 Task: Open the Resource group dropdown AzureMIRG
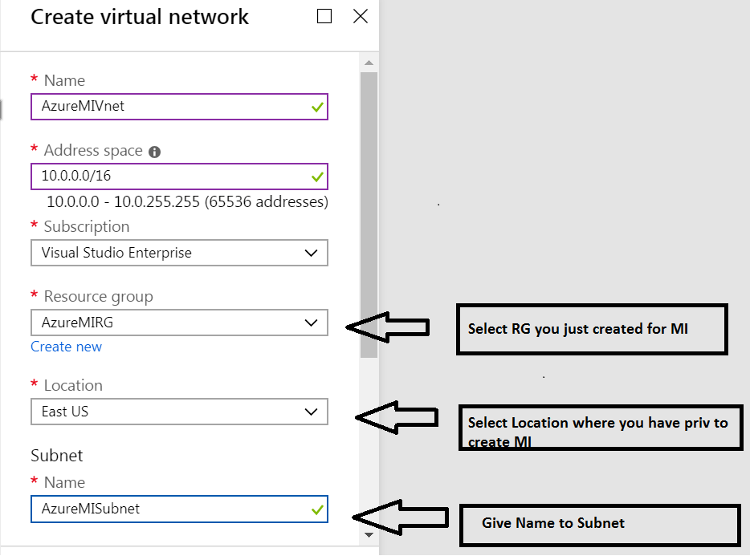[x=179, y=323]
